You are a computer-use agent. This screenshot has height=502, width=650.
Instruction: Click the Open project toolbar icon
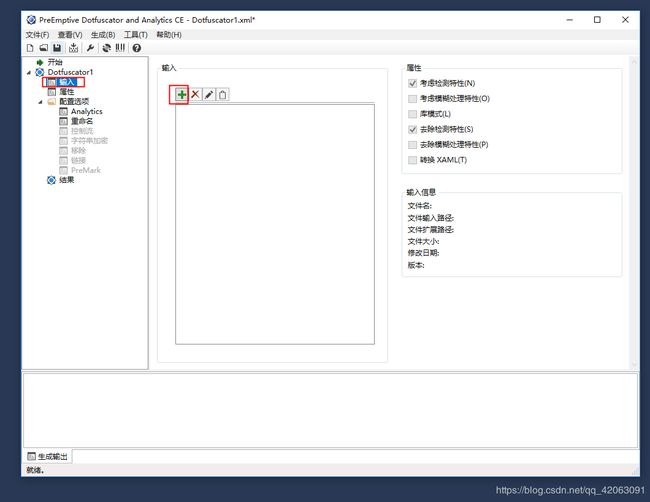pyautogui.click(x=43, y=48)
